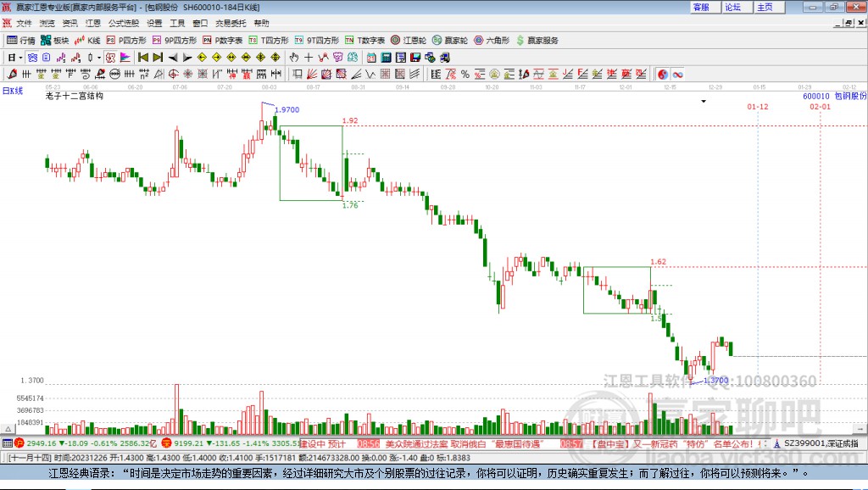The height and width of the screenshot is (490, 868).
Task: Click the 客服 button
Action: tap(704, 7)
